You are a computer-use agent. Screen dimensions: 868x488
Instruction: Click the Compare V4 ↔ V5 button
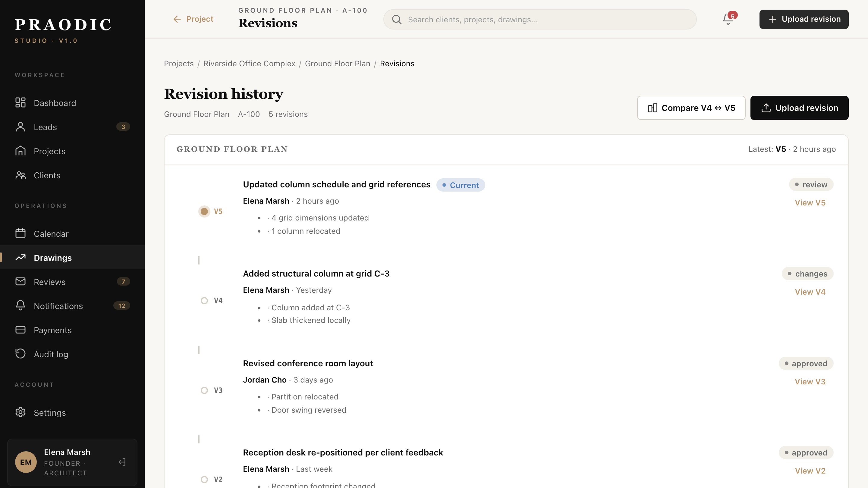click(x=691, y=108)
